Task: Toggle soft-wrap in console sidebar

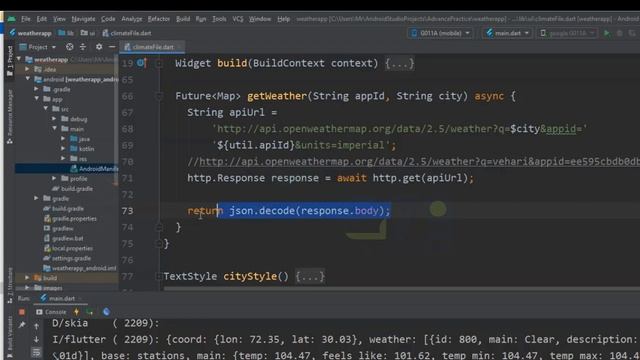Action: (x=36, y=352)
